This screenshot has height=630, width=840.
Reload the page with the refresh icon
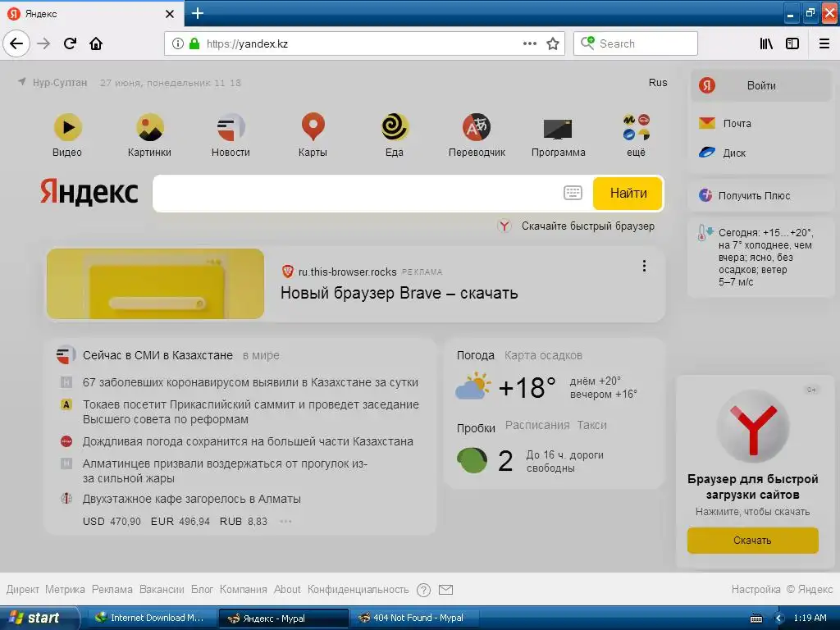coord(70,43)
